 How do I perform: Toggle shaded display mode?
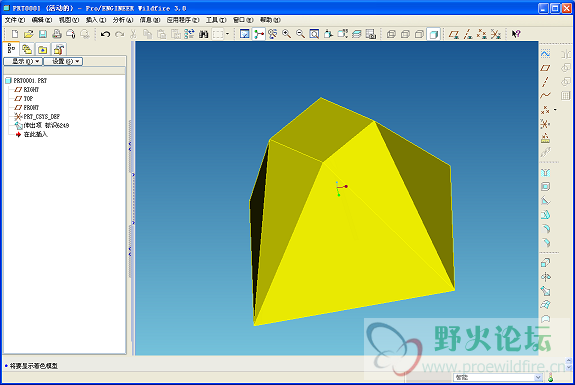tap(433, 34)
